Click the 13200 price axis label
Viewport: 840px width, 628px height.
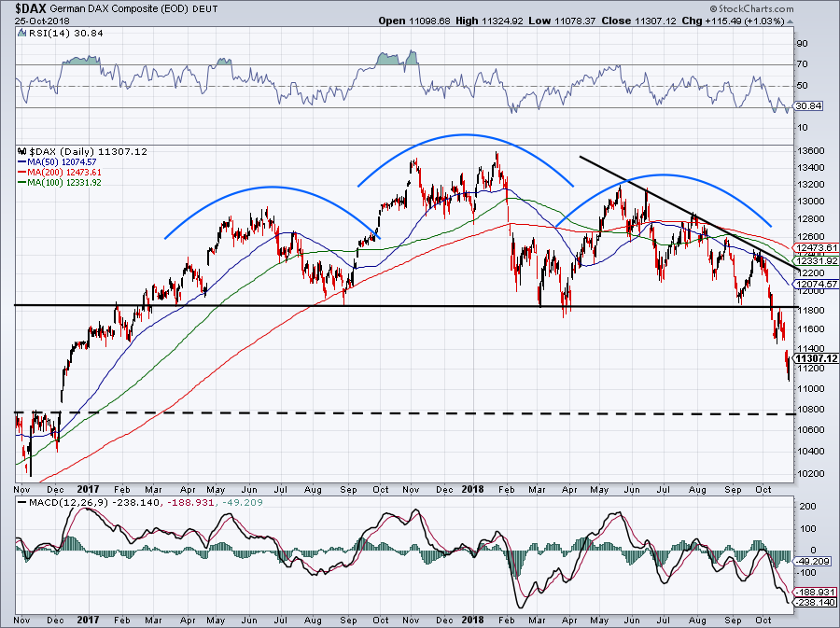pyautogui.click(x=809, y=185)
